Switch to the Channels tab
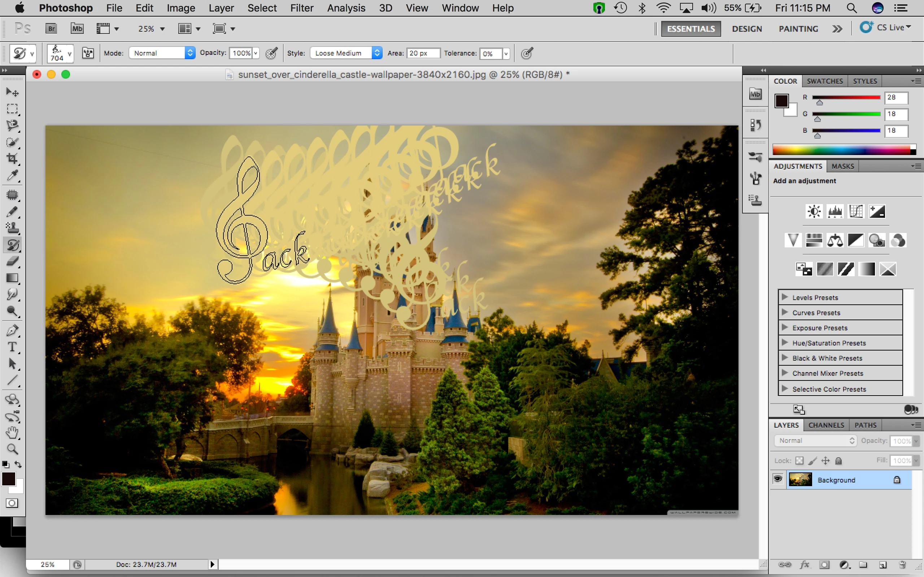 point(826,425)
